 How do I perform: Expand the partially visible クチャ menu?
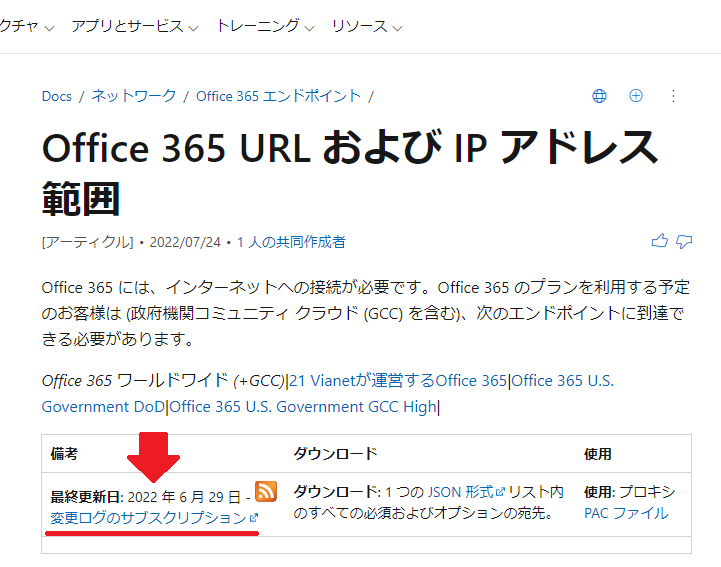tap(27, 26)
